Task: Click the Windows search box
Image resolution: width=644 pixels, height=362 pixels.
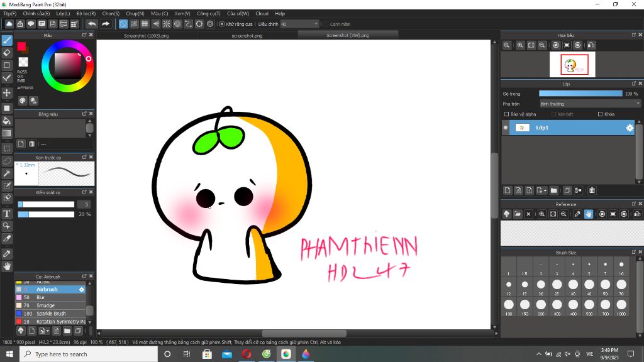Action: pos(88,354)
